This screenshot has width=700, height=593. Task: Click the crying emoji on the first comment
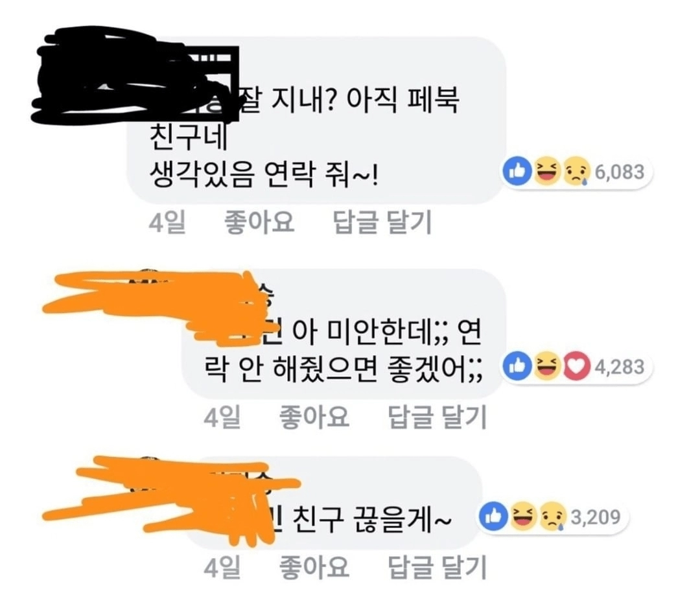(577, 171)
